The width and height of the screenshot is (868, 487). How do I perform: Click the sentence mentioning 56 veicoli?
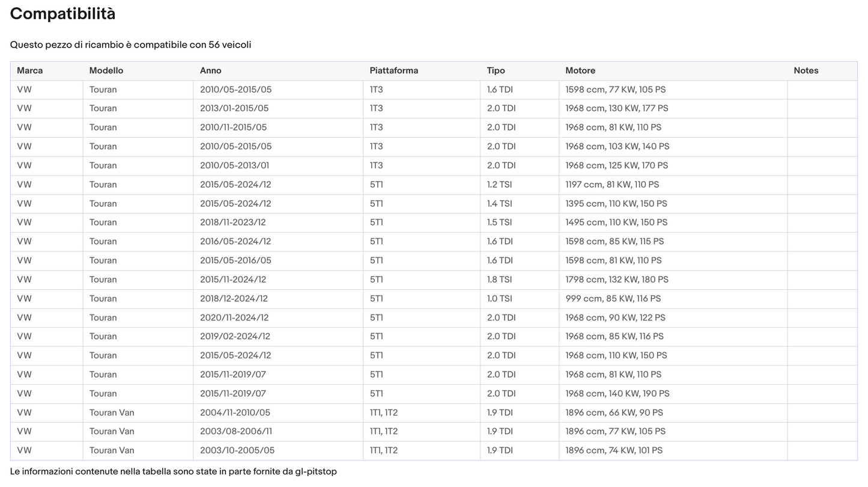click(x=130, y=45)
